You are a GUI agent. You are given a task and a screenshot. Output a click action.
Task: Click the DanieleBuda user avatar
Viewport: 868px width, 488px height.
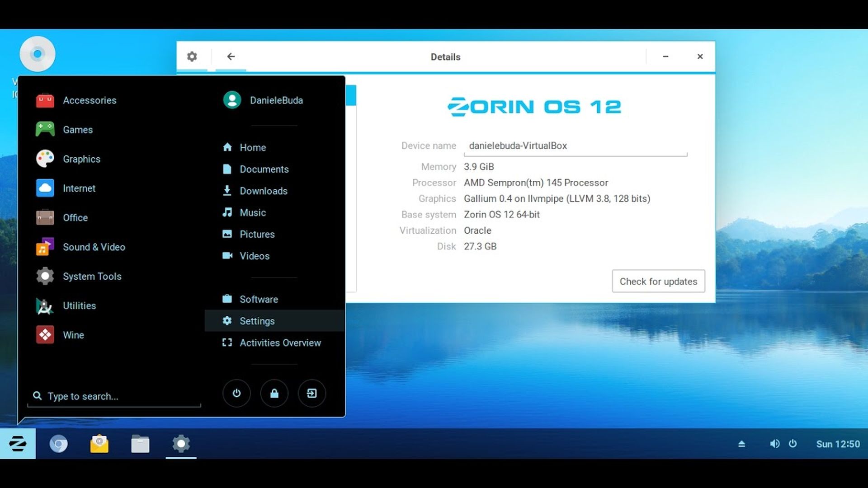[232, 100]
